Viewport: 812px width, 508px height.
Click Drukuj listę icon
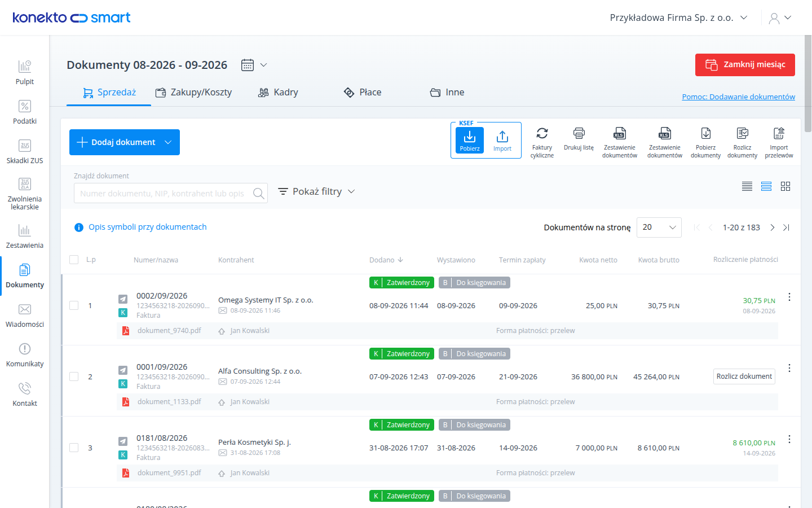(x=579, y=139)
